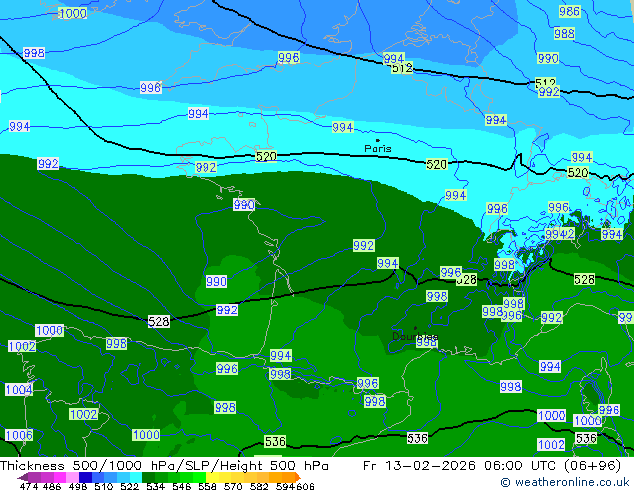Click the 606 legend value
Viewport: 634px width, 490px height.
pyautogui.click(x=305, y=486)
